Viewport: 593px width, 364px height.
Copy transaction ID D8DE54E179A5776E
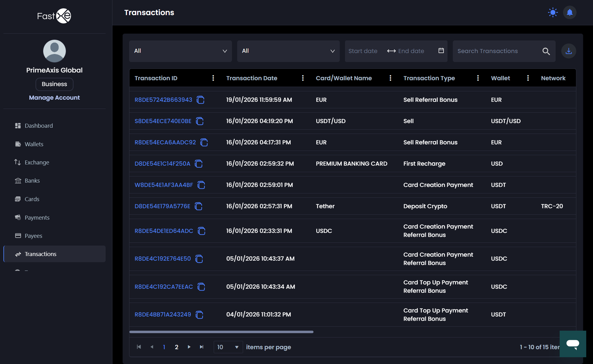199,206
